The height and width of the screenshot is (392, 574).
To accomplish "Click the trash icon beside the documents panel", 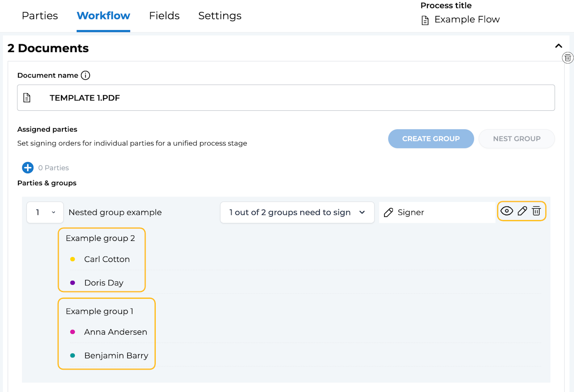I will [x=568, y=57].
